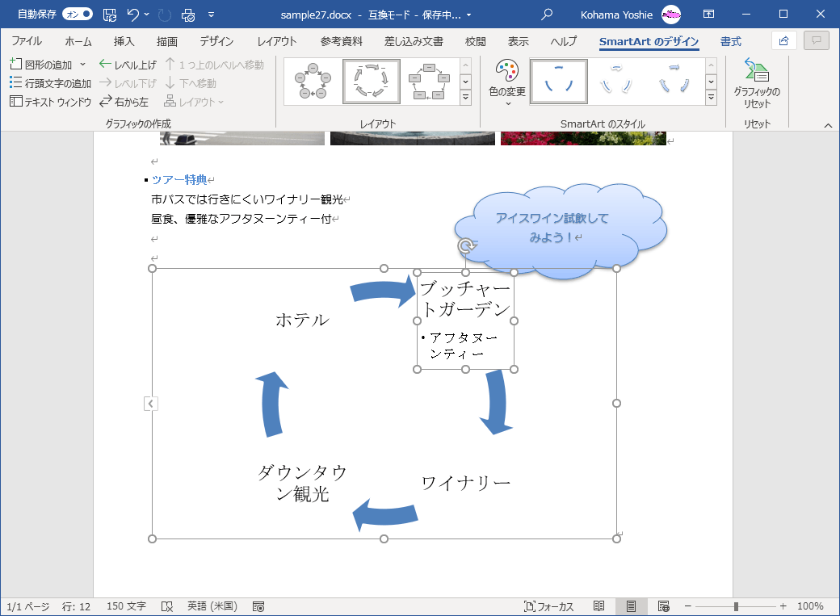840x616 pixels.
Task: Open the 書式 tab
Action: point(731,41)
